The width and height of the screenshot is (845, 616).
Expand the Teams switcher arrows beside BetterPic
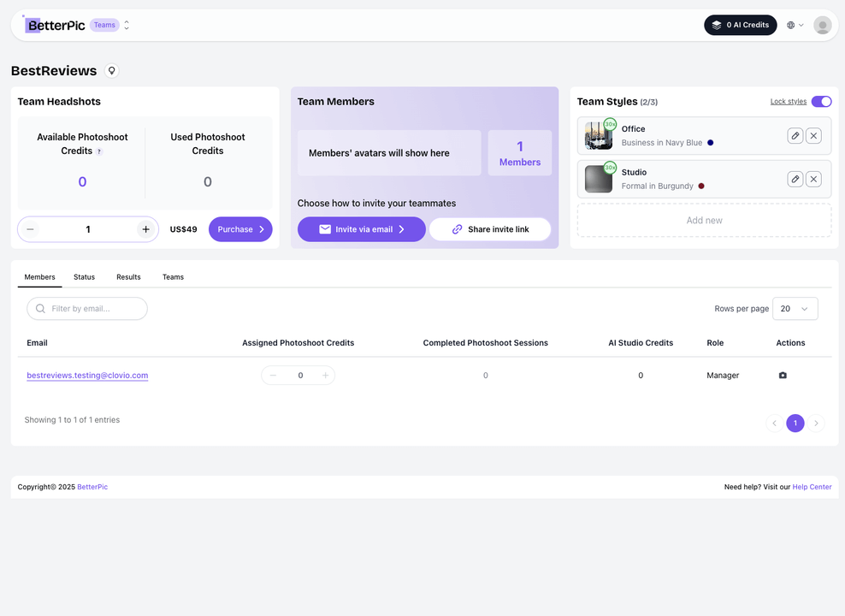pos(127,25)
